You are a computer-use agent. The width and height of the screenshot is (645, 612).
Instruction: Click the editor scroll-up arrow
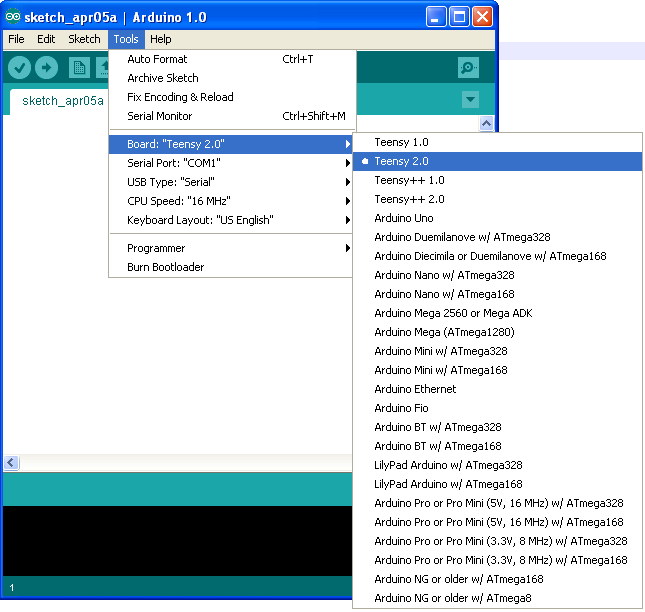coord(486,123)
